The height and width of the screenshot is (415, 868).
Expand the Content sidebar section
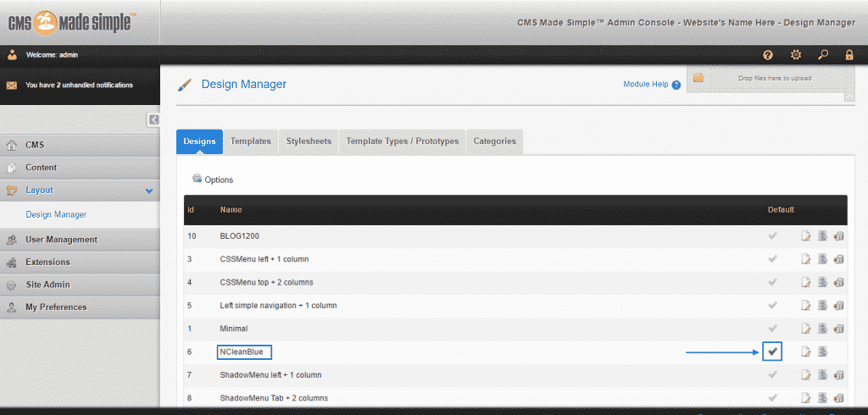tap(80, 168)
